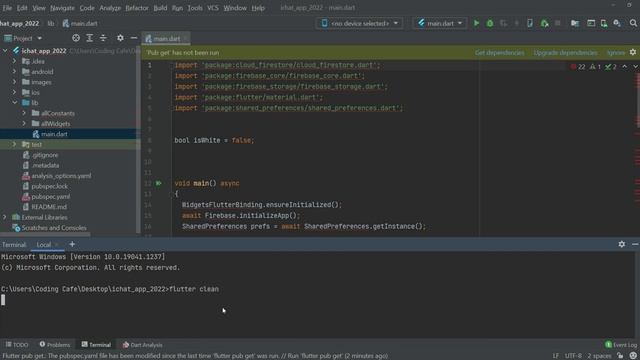The height and width of the screenshot is (360, 640).
Task: Select the Local terminal tab
Action: [44, 244]
